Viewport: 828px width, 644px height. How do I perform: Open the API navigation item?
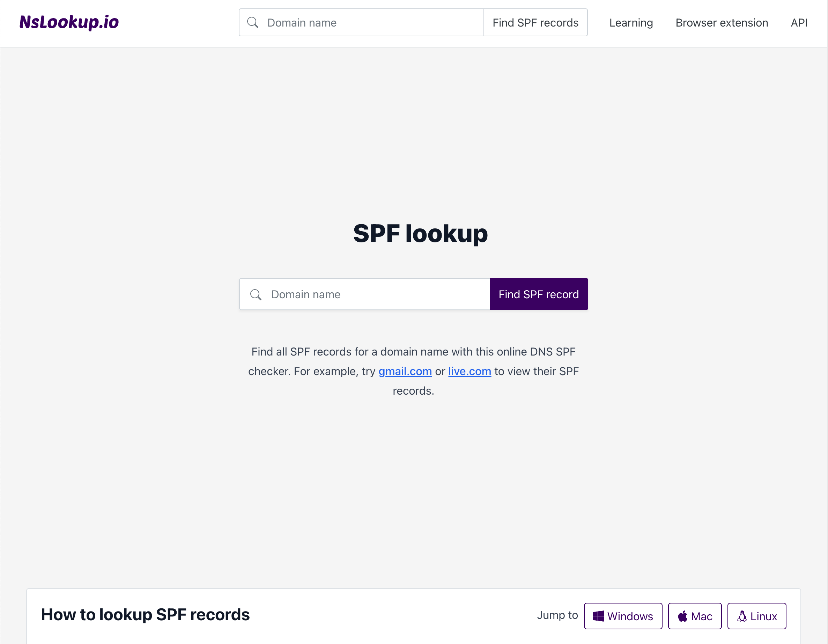(799, 22)
